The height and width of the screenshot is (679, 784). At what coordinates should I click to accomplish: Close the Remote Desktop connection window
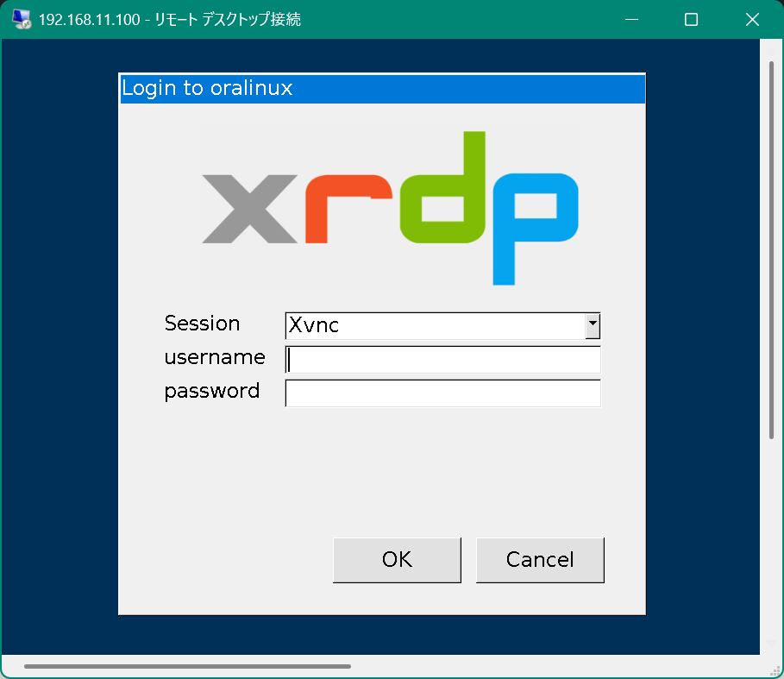pos(751,19)
